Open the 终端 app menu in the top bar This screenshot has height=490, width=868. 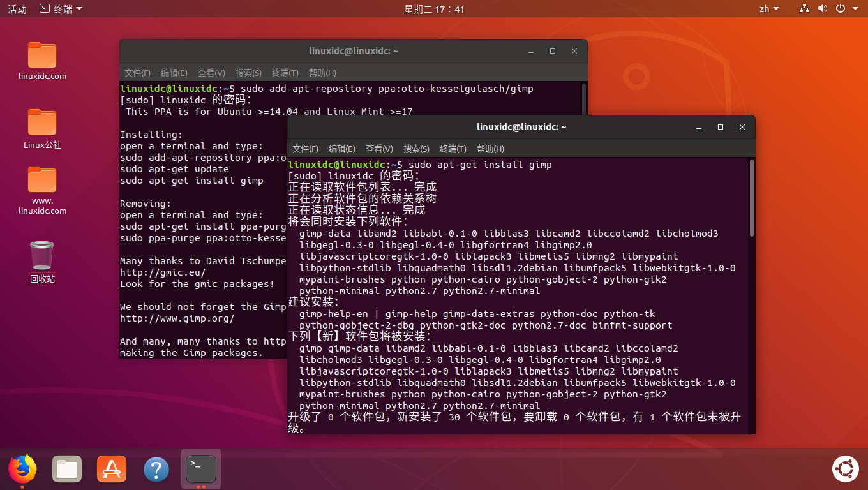point(61,9)
